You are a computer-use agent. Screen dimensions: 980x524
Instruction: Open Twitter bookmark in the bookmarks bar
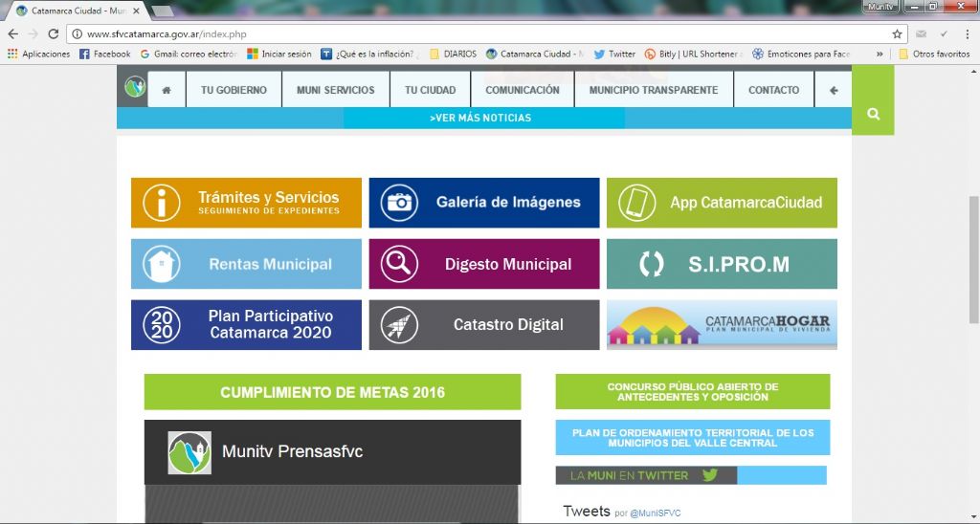[613, 55]
